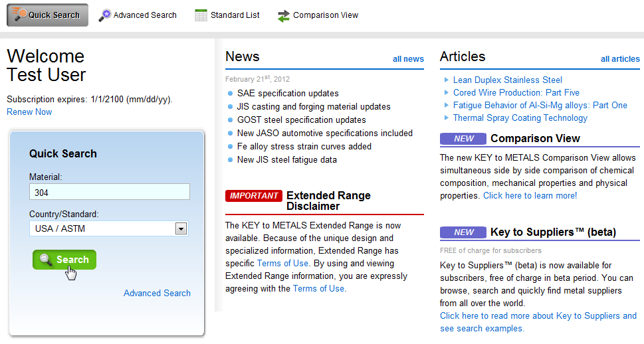Focus the Material input field

coord(109,192)
